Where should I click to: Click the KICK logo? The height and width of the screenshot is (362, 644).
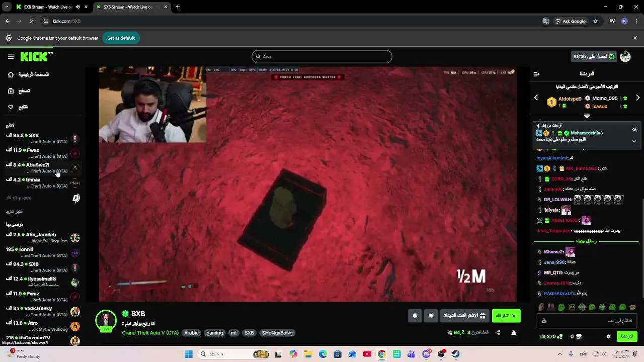pos(36,57)
